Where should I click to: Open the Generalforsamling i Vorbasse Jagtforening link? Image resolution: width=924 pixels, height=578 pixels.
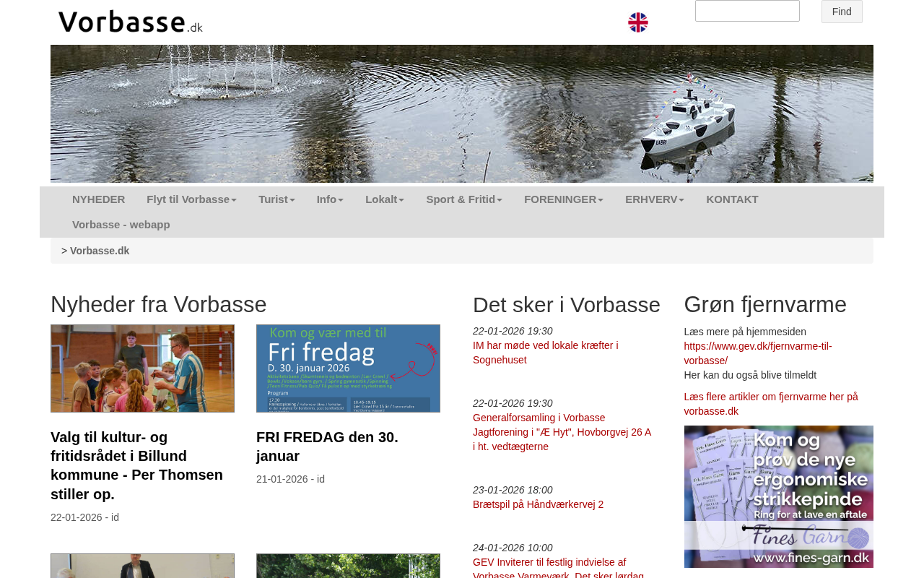pyautogui.click(x=562, y=432)
